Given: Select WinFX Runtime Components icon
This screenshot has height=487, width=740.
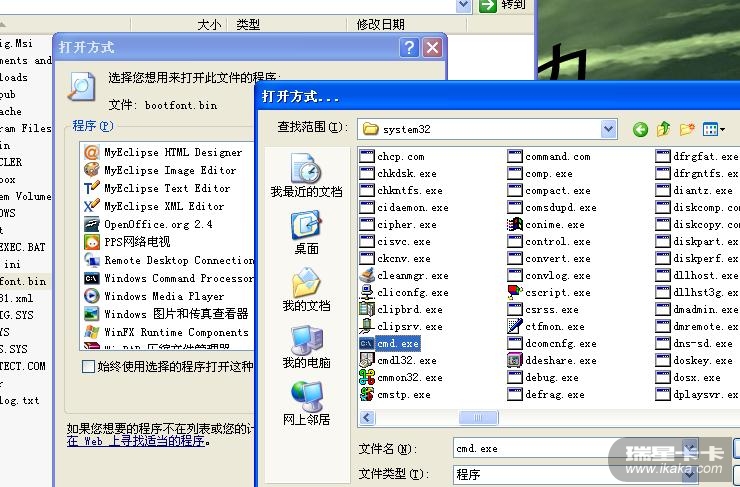Looking at the screenshot, I should [92, 332].
